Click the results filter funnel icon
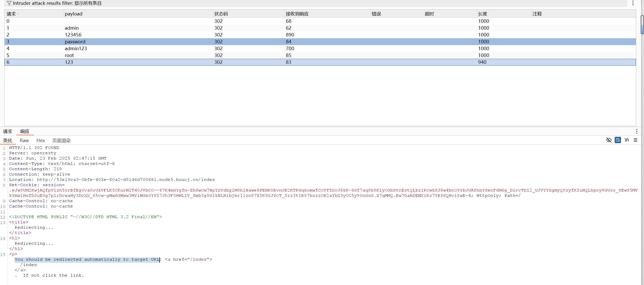Image resolution: width=644 pixels, height=285 pixels. [9, 3]
